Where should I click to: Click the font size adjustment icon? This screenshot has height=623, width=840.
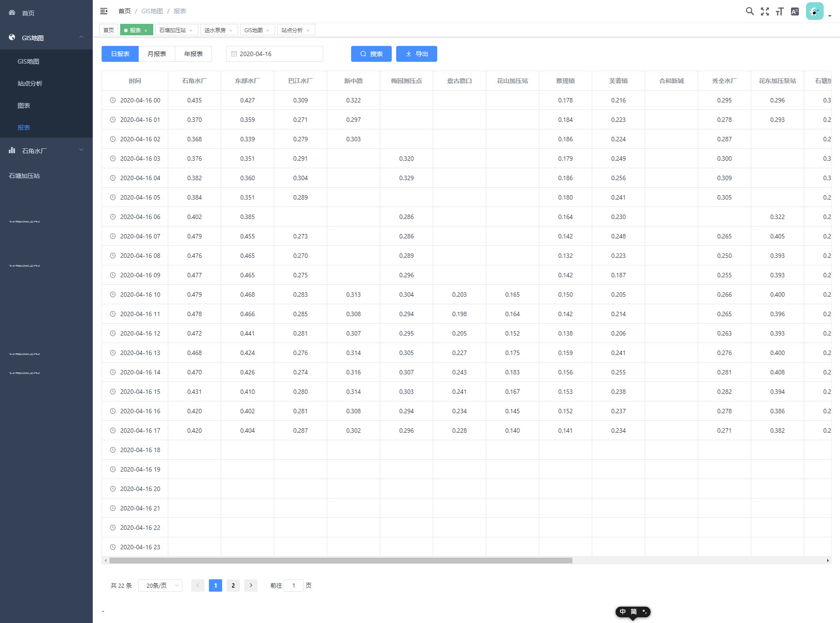(x=779, y=11)
